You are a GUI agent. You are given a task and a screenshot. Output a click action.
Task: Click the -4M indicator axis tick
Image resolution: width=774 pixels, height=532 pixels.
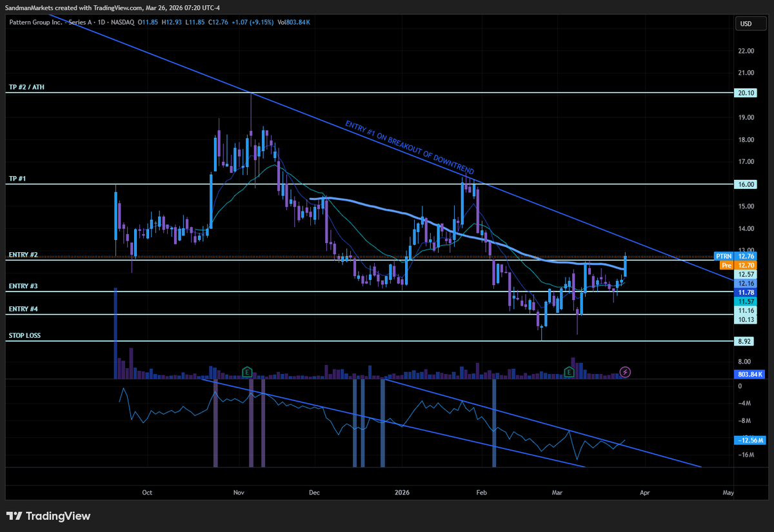tap(744, 404)
